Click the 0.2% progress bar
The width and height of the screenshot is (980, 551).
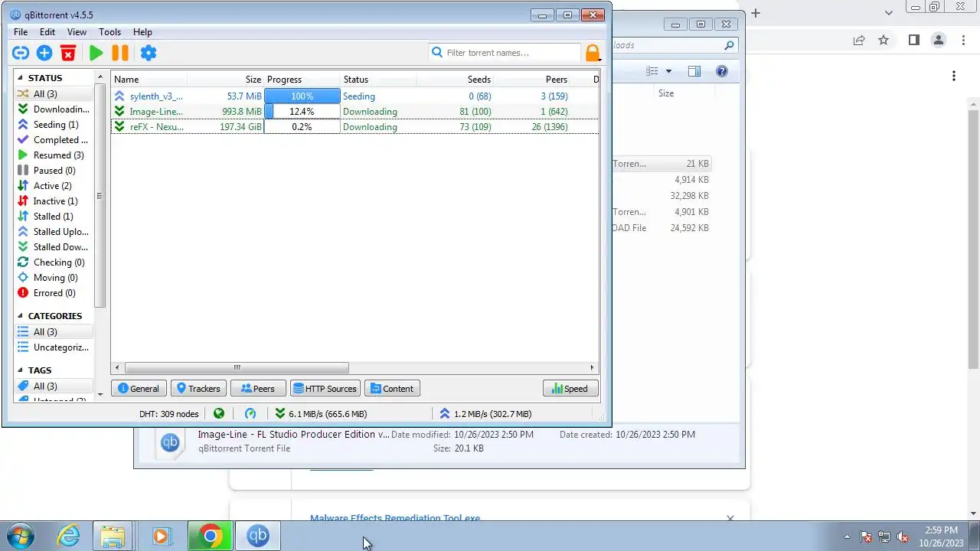click(302, 127)
